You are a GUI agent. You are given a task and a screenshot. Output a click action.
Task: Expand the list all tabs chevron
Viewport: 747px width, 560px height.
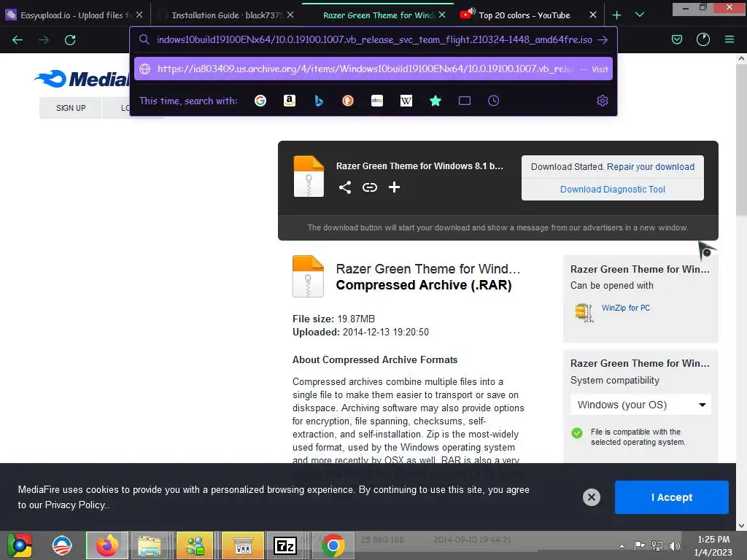(x=640, y=15)
